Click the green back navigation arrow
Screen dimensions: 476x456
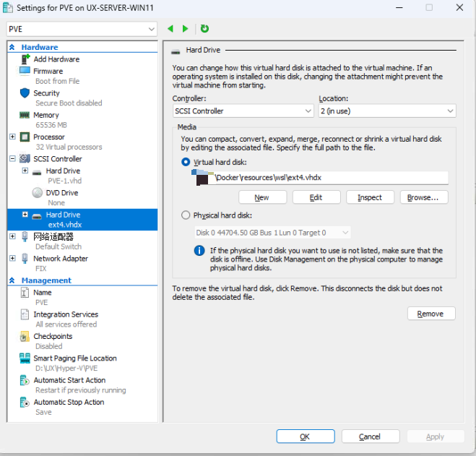(x=170, y=29)
